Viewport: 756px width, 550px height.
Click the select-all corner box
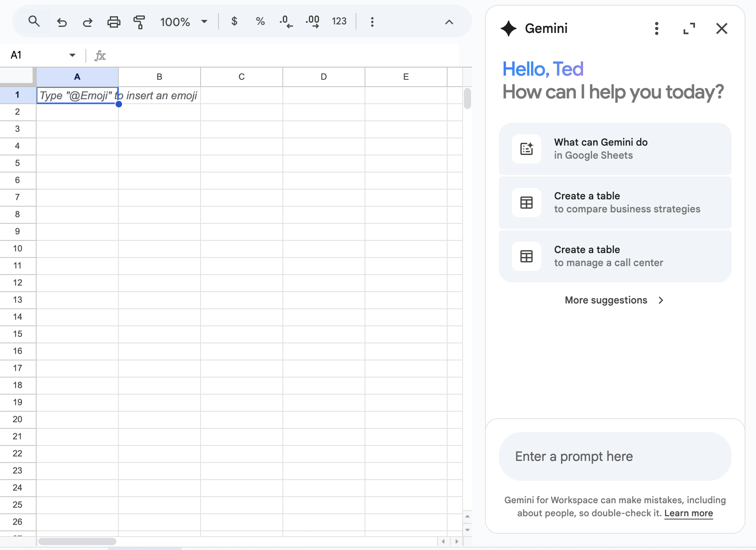coord(17,76)
